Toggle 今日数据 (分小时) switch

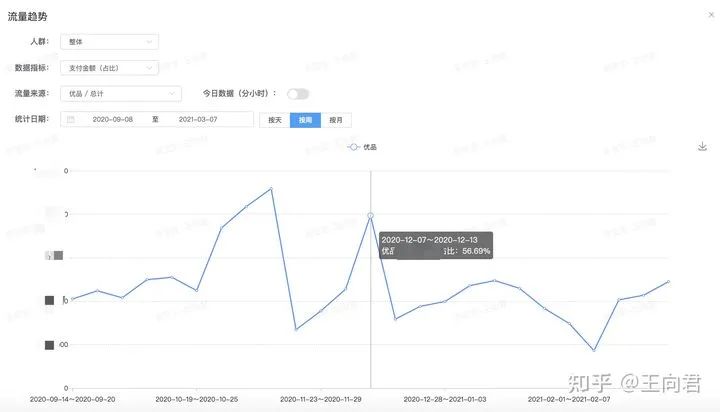(297, 94)
